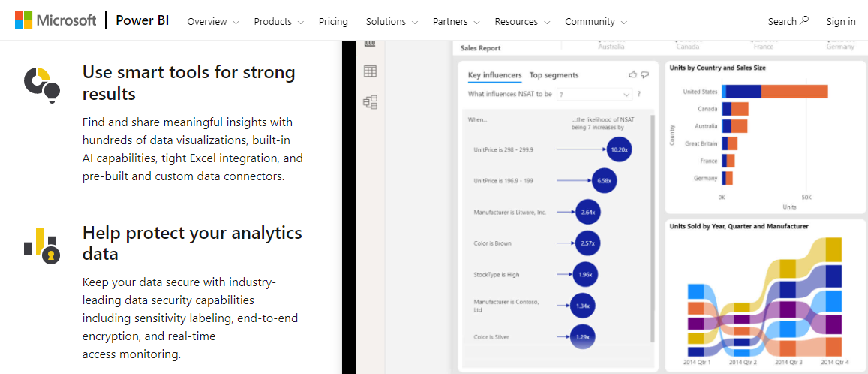Click the question mark help icon

click(x=639, y=95)
